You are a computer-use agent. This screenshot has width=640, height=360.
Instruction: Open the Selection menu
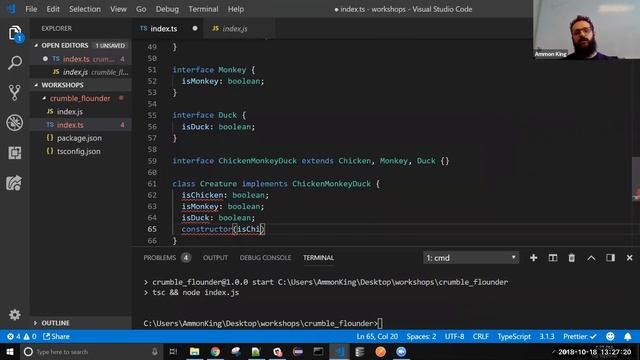click(84, 9)
